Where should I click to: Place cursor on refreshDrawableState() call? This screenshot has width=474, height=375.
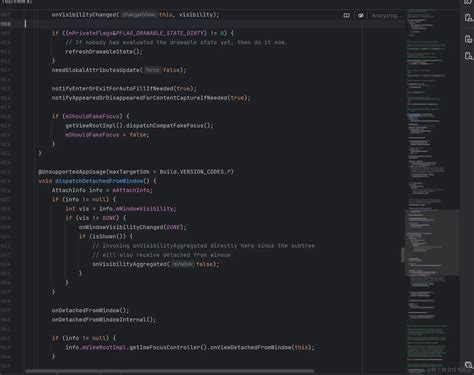pos(104,52)
